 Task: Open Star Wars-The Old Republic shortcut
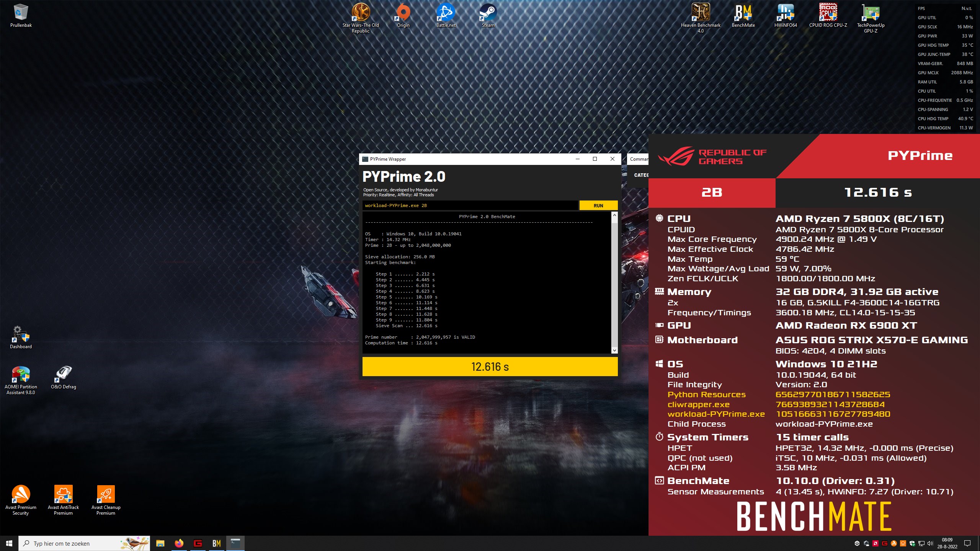click(361, 18)
